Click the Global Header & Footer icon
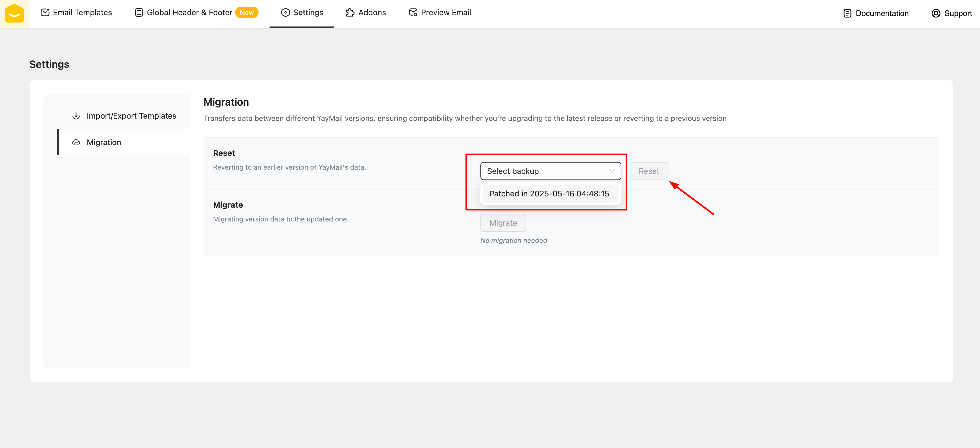Screen dimensions: 980x448 [x=139, y=13]
